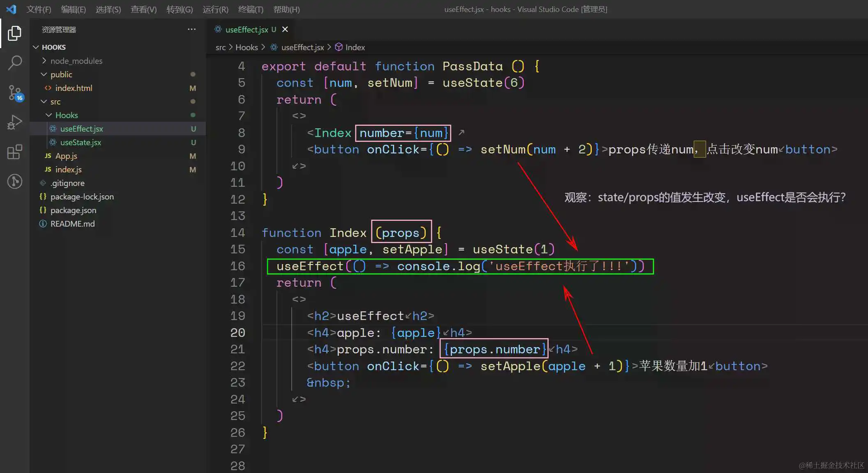Click the Hooks breadcrumb segment
This screenshot has height=473, width=868.
[x=247, y=47]
